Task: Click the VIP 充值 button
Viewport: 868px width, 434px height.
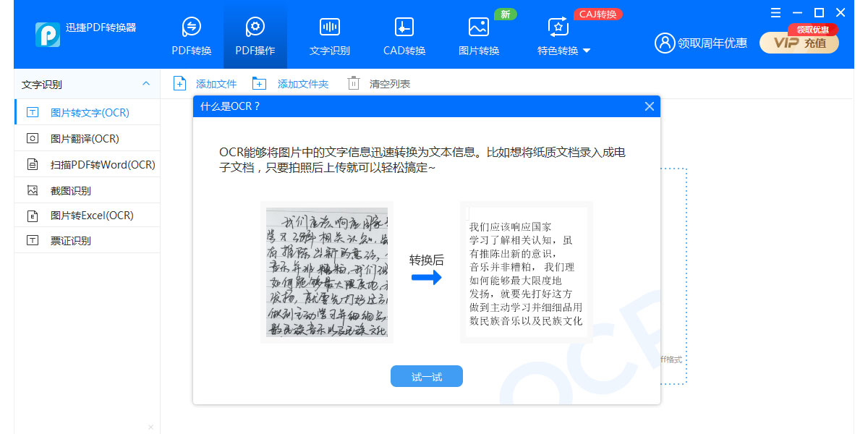Action: pos(799,43)
